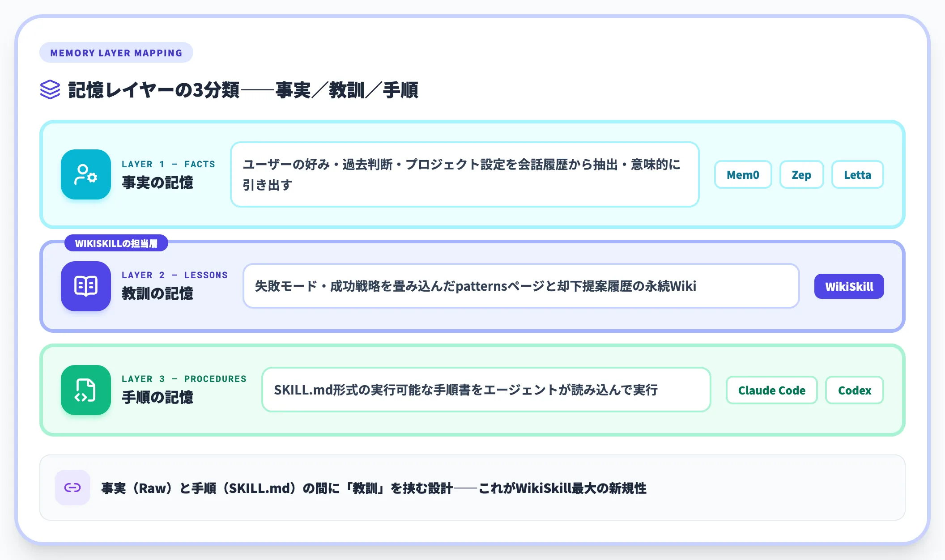Click the SKILL.md形式 description box
The image size is (945, 560).
click(486, 390)
